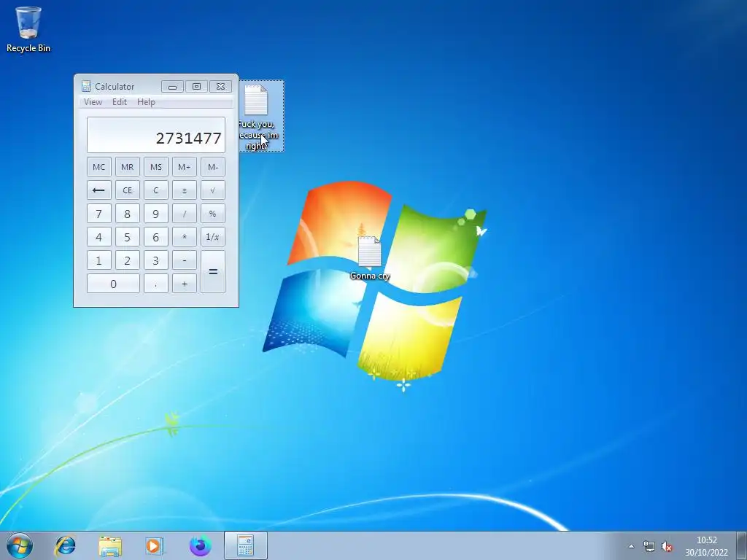Click the calculator display showing 2731477
747x560 pixels.
pos(156,135)
